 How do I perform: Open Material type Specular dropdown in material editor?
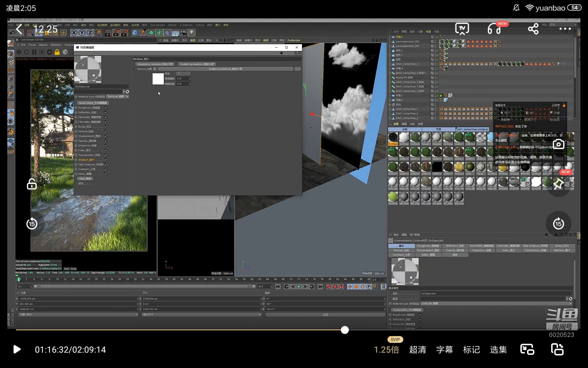click(118, 97)
